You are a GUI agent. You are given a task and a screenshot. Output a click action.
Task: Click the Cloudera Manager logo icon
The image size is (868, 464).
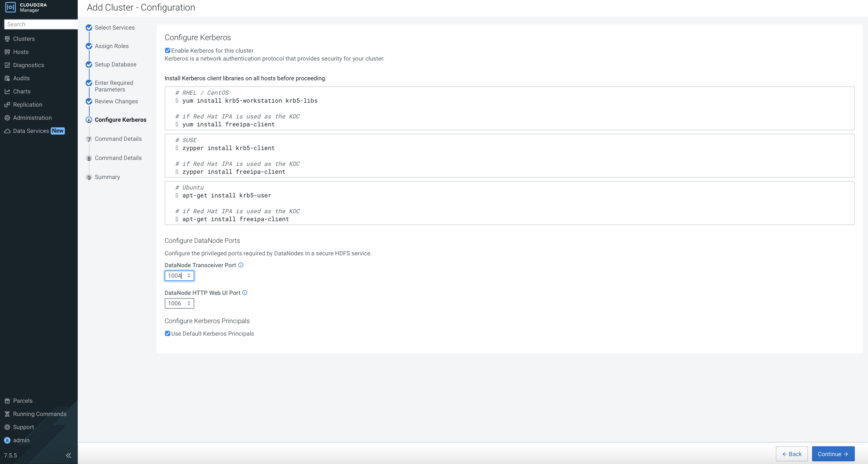[11, 7]
